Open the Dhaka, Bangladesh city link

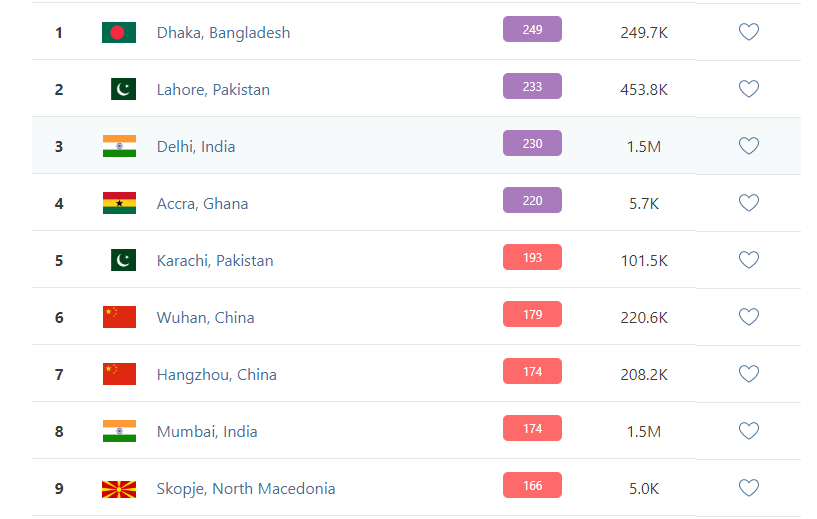tap(223, 33)
